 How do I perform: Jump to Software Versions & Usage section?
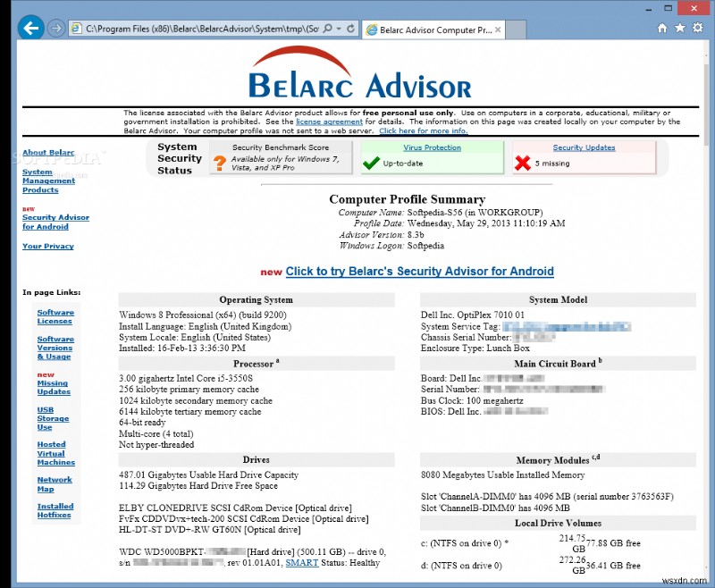click(x=55, y=348)
